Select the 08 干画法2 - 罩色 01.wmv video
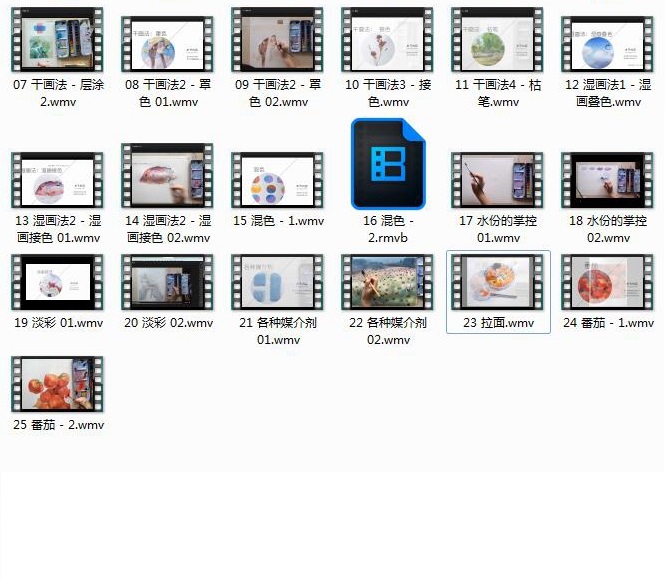This screenshot has height=580, width=665. 167,42
